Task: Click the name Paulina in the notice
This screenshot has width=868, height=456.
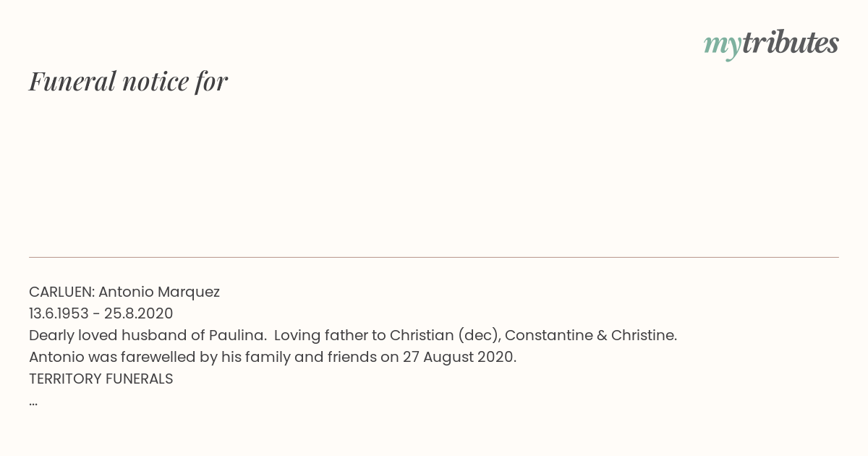Action: tap(238, 335)
